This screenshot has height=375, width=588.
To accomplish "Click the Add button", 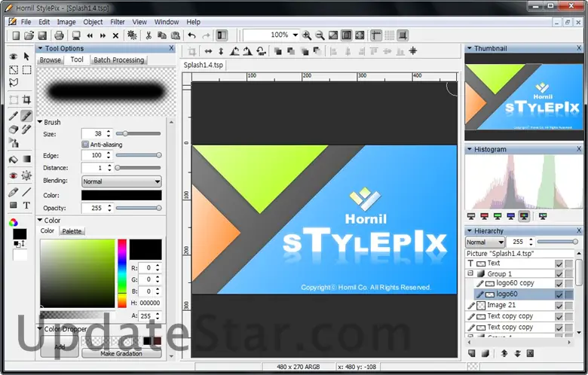I will click(60, 347).
